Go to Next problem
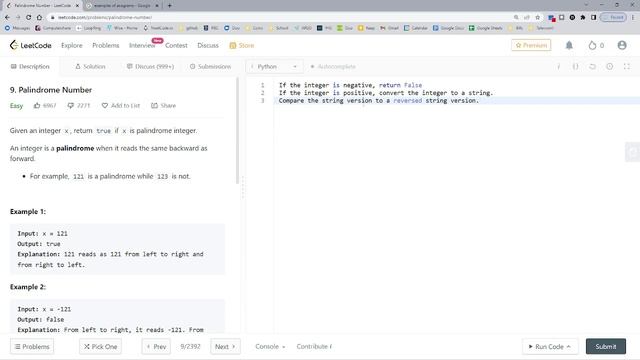 225,347
